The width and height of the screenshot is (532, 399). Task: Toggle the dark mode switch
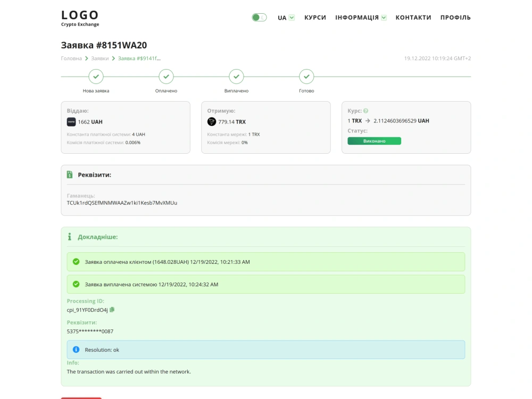[x=259, y=18]
